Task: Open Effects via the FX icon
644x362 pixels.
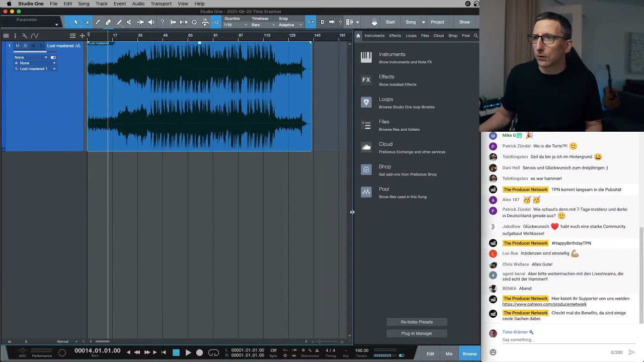Action: (x=366, y=80)
